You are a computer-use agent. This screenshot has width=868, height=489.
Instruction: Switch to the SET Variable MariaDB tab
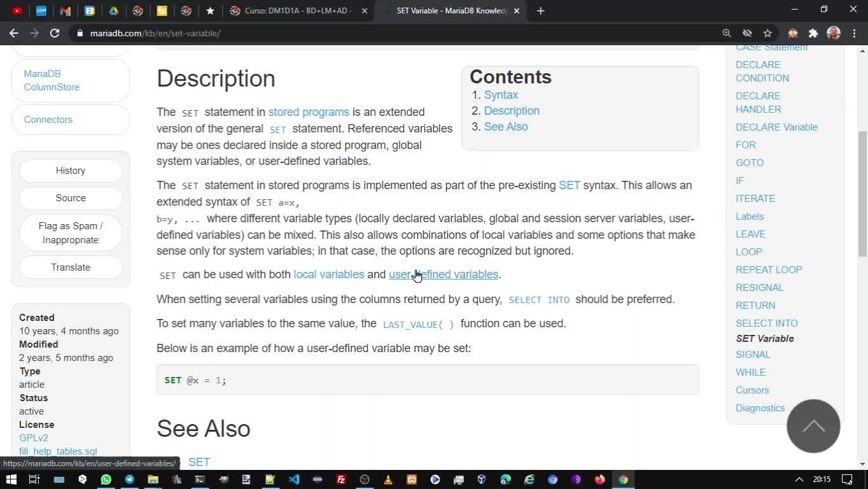click(x=452, y=11)
